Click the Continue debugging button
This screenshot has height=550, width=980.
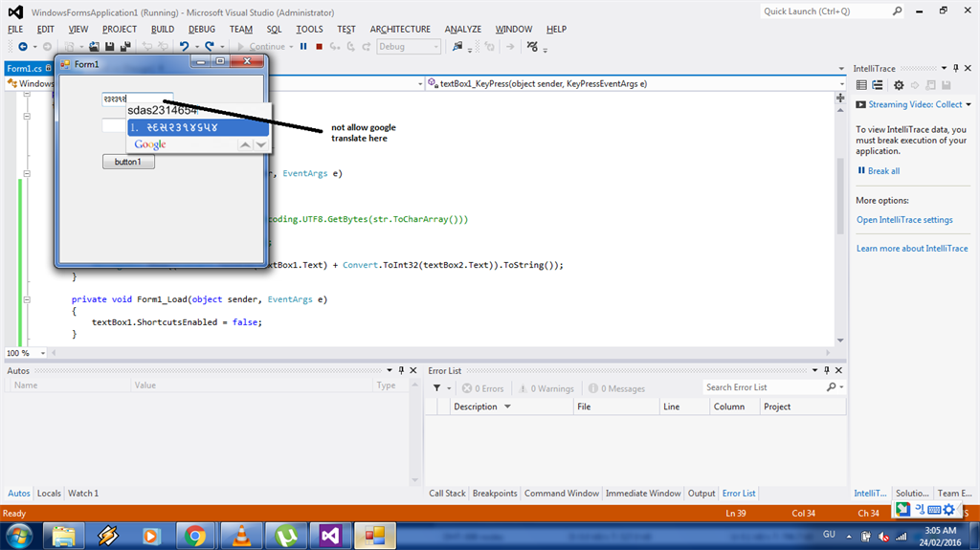pos(262,47)
